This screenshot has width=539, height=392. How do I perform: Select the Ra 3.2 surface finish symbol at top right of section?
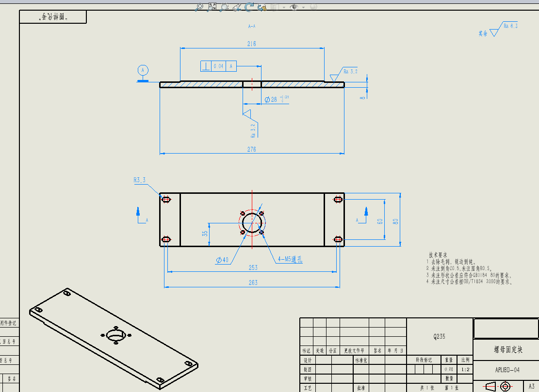click(x=344, y=74)
